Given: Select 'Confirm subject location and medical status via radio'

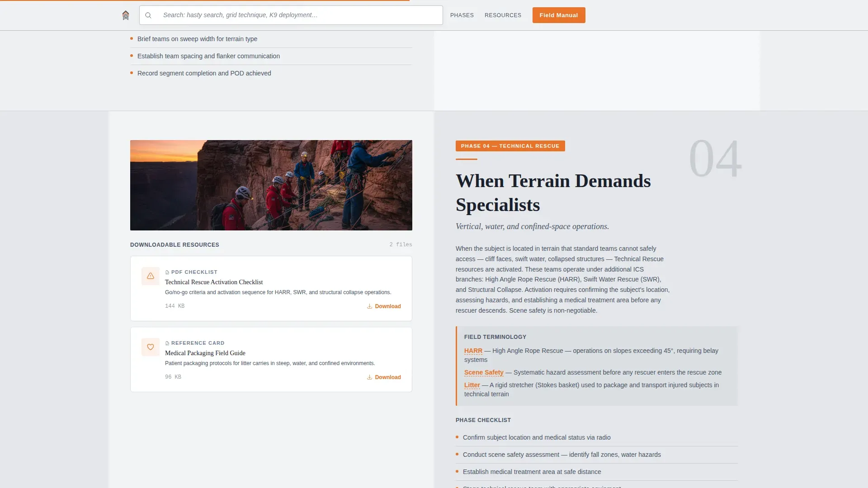Looking at the screenshot, I should pyautogui.click(x=597, y=437).
